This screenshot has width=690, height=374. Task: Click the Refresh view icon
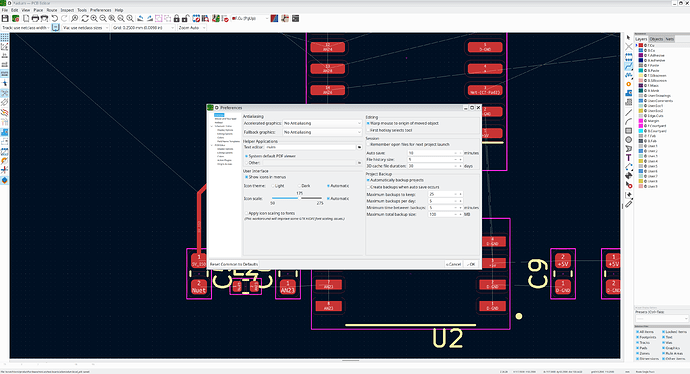pos(85,18)
